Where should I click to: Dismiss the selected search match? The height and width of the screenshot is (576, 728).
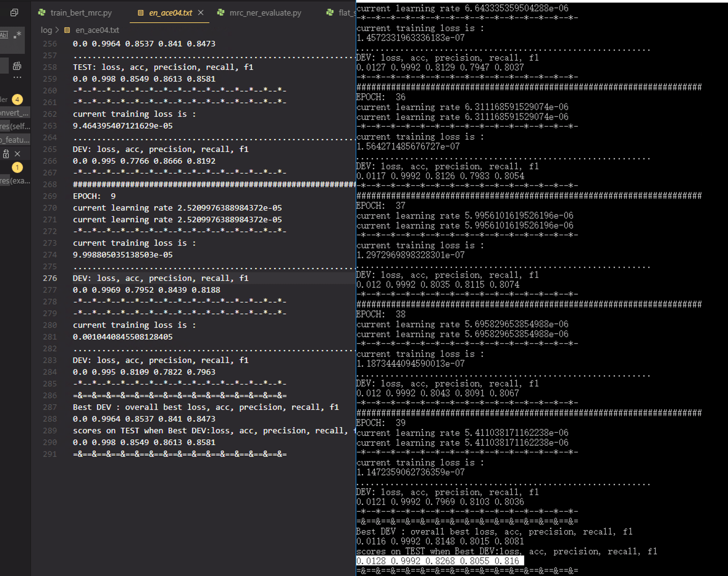(x=18, y=154)
